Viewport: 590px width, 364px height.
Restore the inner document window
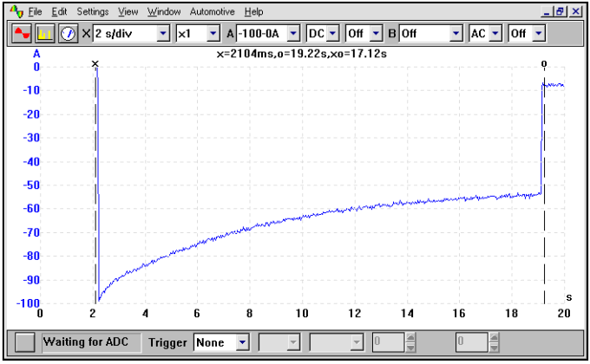[560, 12]
